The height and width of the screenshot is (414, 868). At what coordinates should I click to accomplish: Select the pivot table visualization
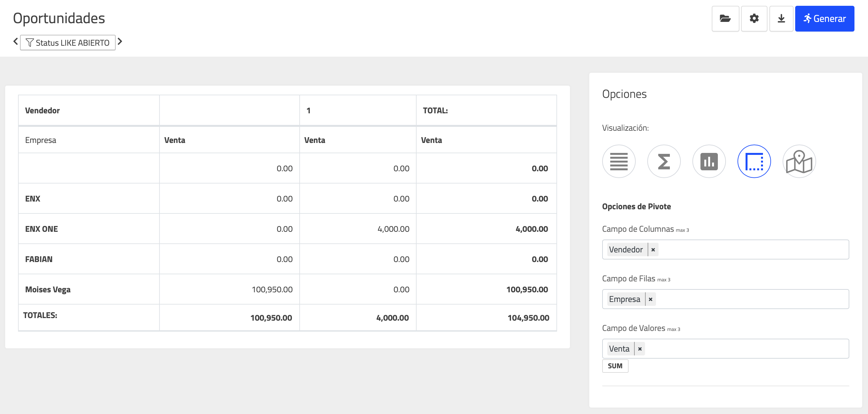pos(754,162)
